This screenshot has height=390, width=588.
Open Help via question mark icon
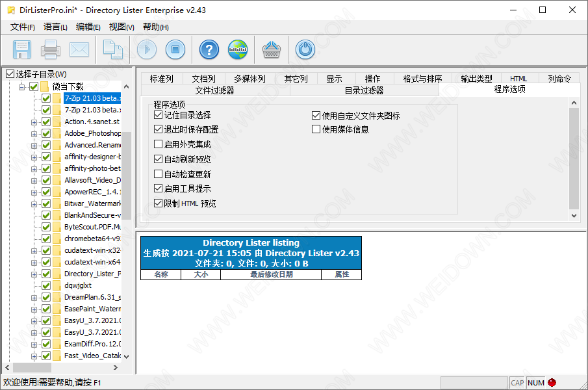[209, 49]
